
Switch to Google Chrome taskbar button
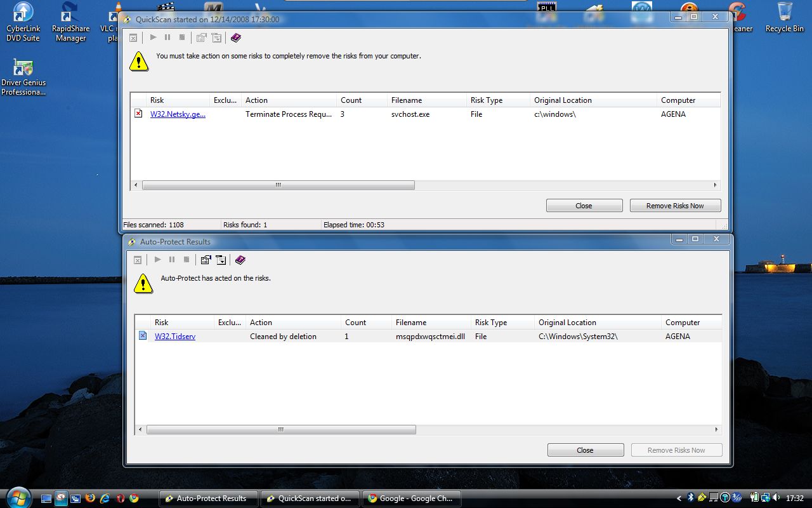[x=412, y=498]
